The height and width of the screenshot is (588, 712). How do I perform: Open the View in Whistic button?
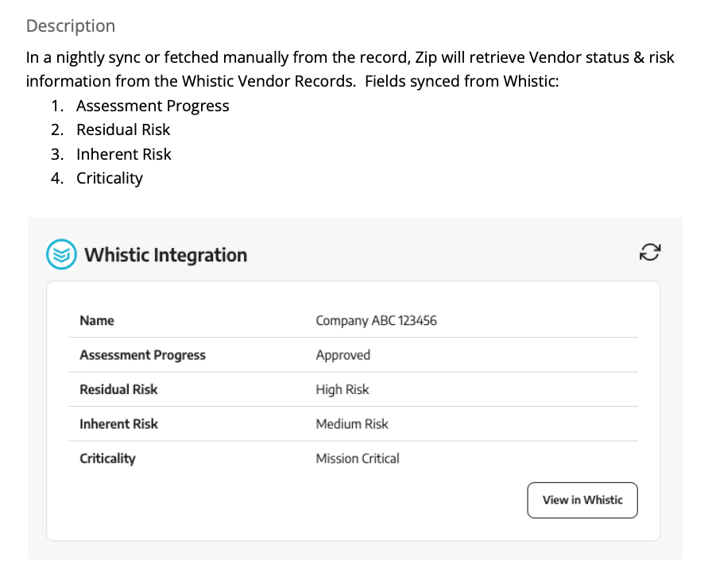pos(582,500)
